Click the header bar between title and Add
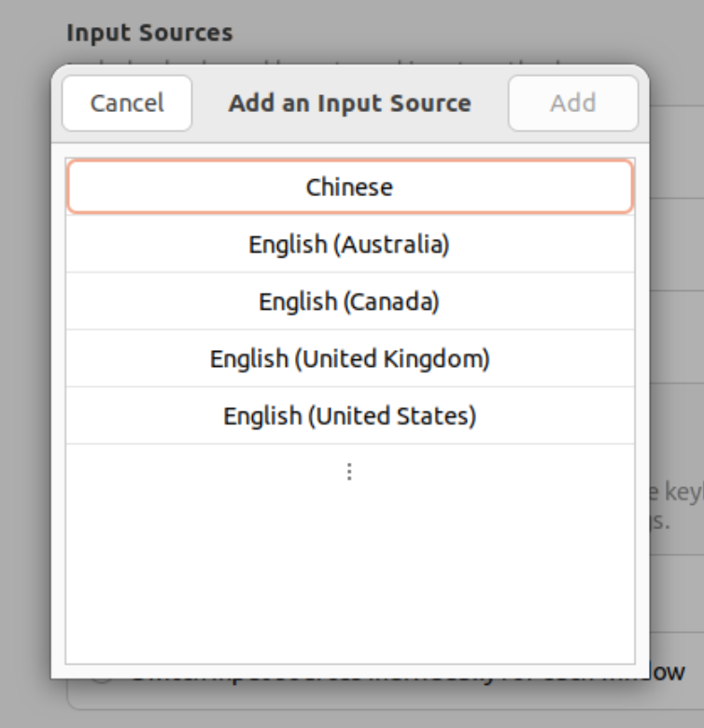The height and width of the screenshot is (728, 704). click(490, 103)
